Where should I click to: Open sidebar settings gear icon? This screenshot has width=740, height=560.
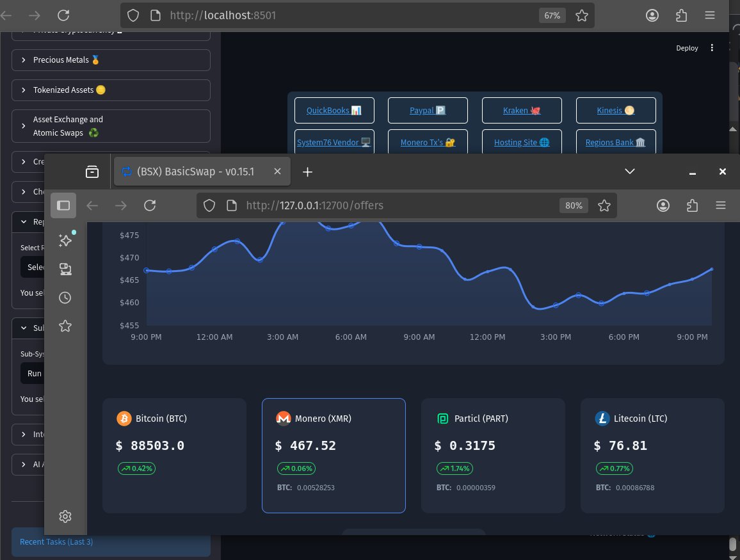click(65, 516)
